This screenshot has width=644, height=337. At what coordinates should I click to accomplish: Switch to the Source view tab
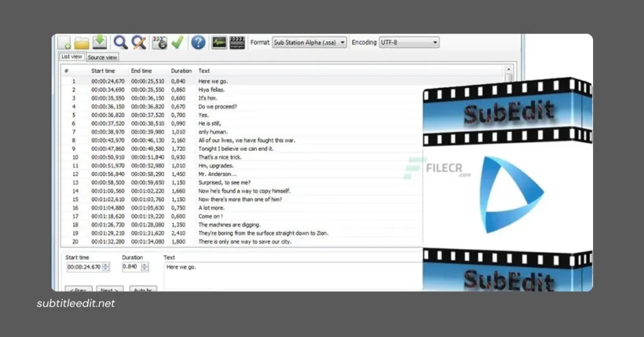tap(103, 57)
